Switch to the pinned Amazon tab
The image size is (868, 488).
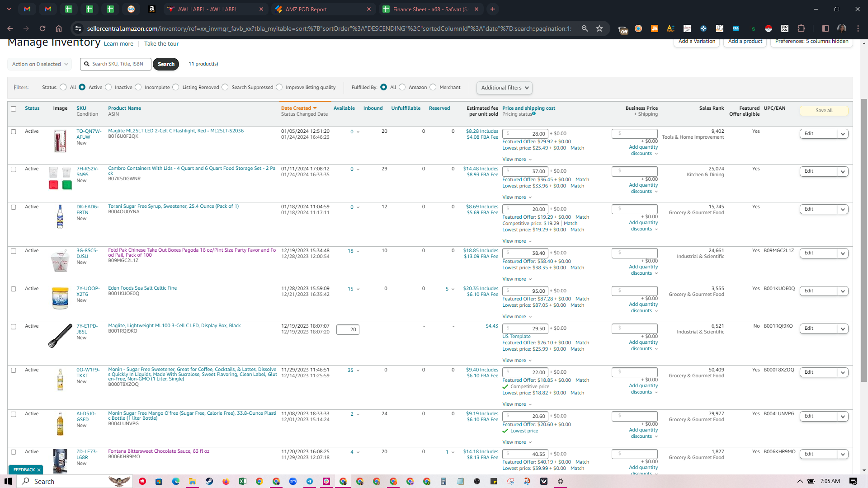point(152,9)
